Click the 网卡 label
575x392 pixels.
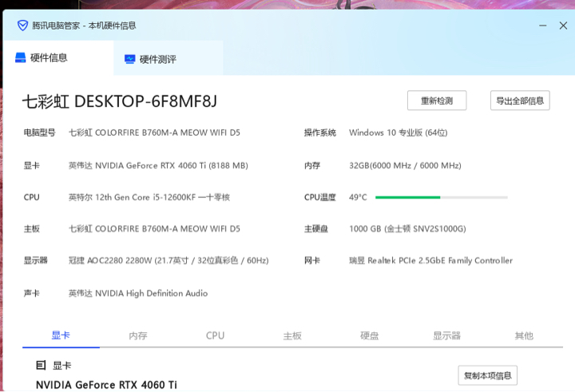[x=312, y=261]
